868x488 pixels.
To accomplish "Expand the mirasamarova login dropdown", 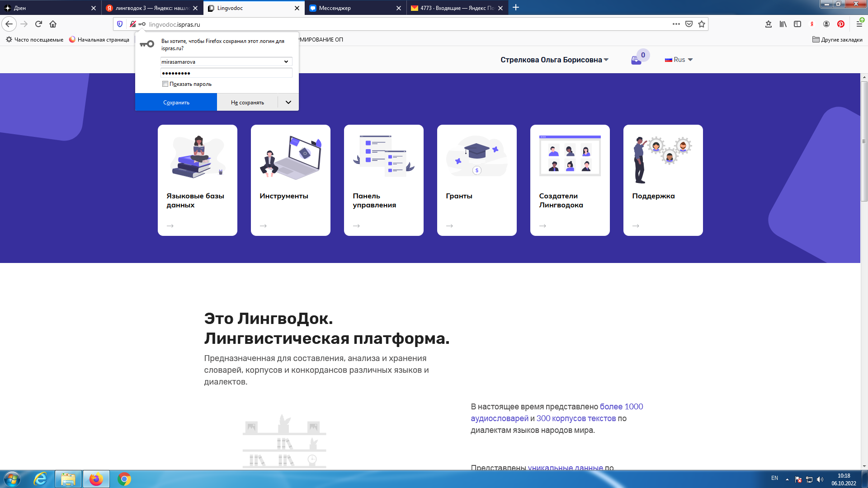I will [286, 61].
